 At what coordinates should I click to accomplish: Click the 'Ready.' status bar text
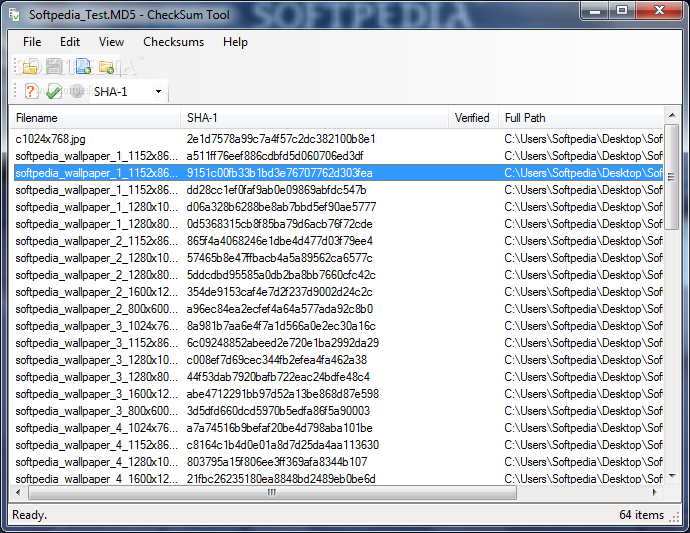pyautogui.click(x=29, y=515)
